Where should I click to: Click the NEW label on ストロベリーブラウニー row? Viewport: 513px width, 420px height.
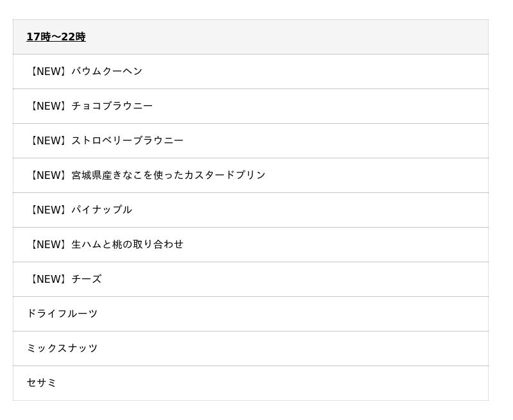(x=48, y=140)
